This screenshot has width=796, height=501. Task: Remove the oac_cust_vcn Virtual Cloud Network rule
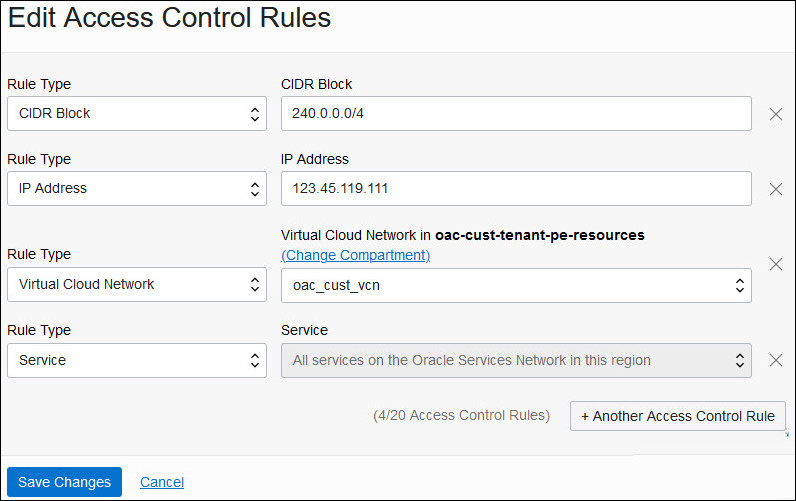(x=775, y=264)
